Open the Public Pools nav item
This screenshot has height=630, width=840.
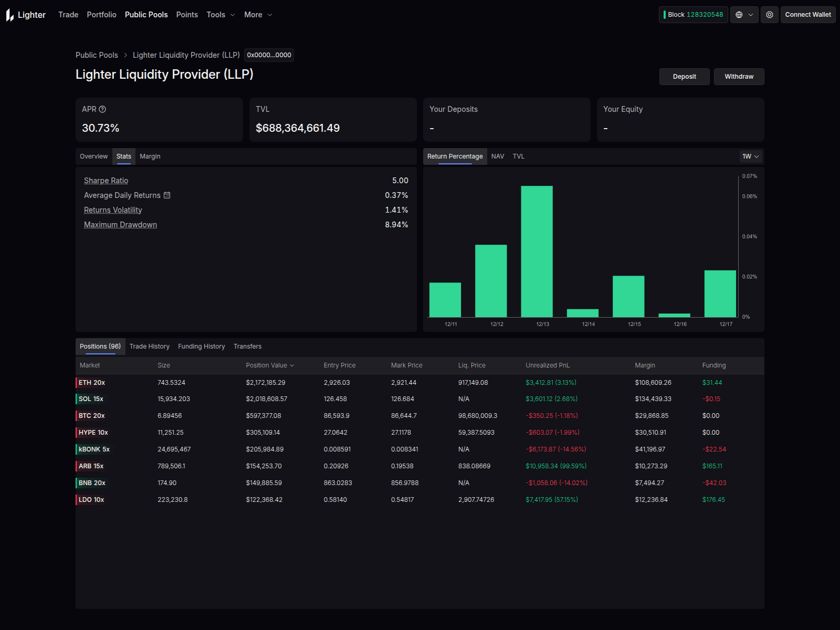pyautogui.click(x=146, y=15)
